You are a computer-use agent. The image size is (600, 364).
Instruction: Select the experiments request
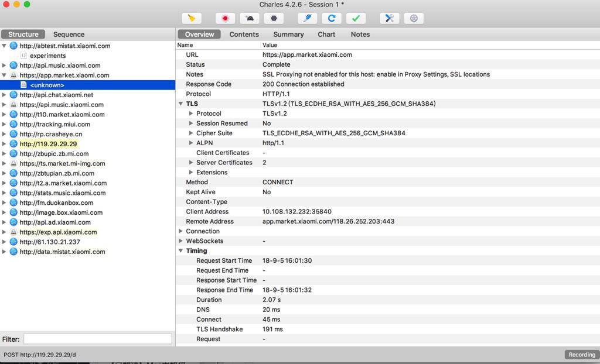pyautogui.click(x=48, y=56)
